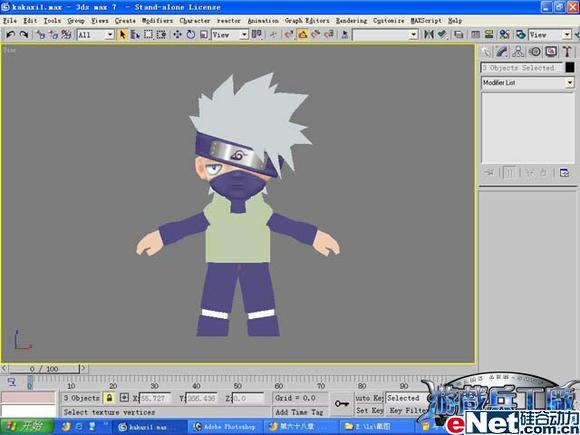
Task: Expand the Modifier List dropdown
Action: (x=527, y=82)
